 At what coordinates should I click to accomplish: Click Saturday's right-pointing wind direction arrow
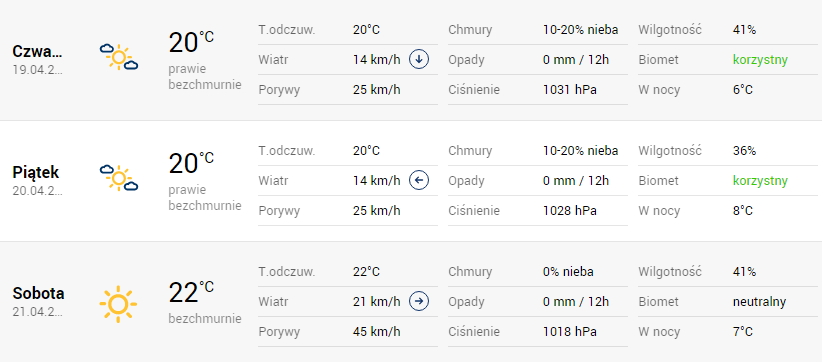click(419, 301)
